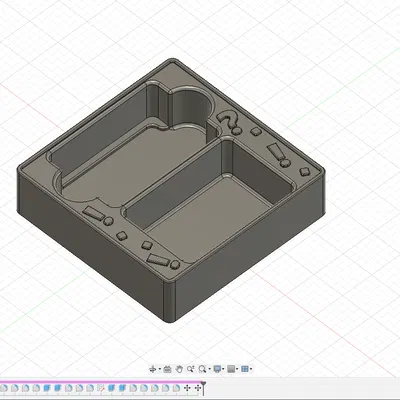Activate the Pan hand tool
400x400 pixels.
[179, 369]
